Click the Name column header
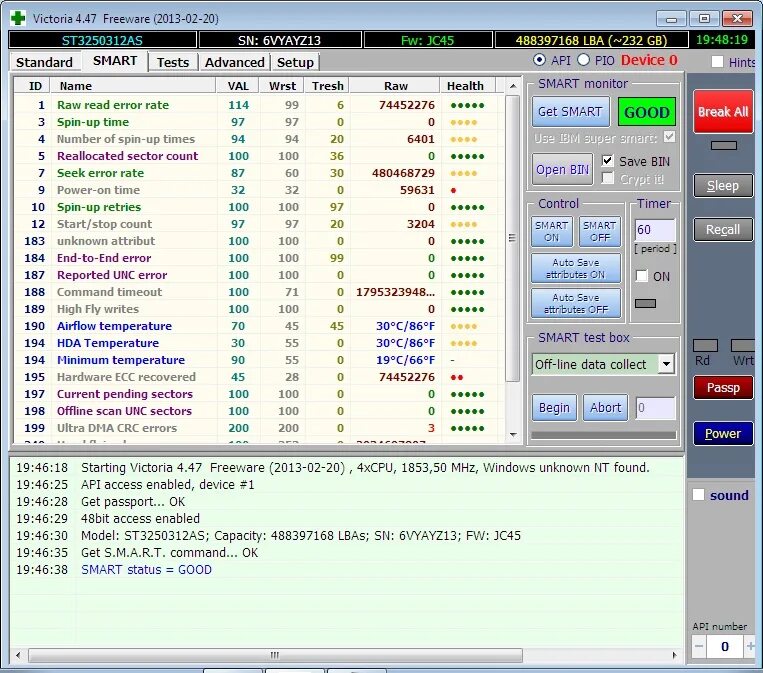 point(133,86)
